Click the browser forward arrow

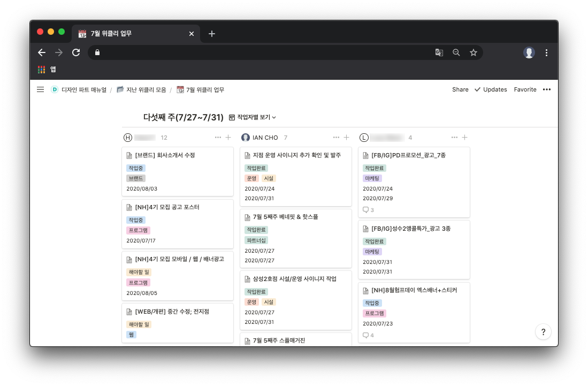pos(59,52)
